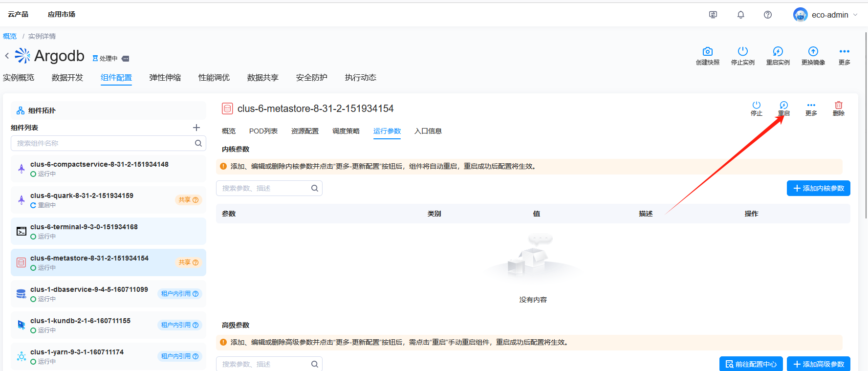Open the instance 更多 three-dots menu

844,51
